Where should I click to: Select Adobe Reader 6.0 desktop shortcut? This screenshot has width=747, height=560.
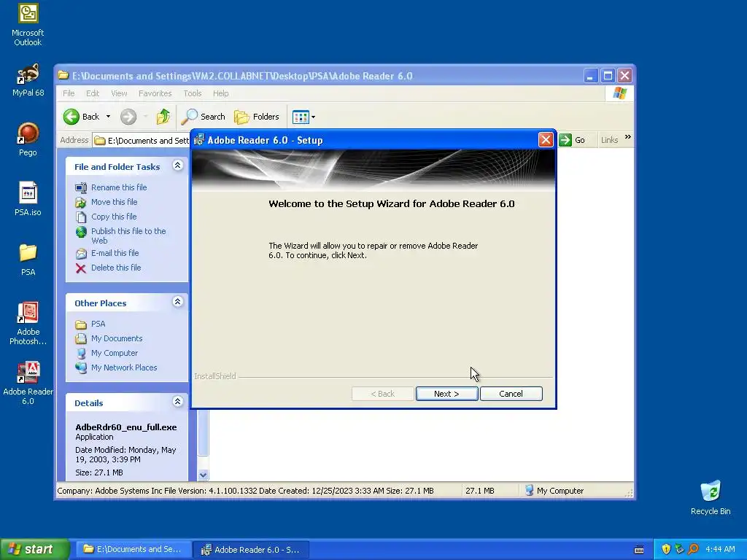(28, 384)
